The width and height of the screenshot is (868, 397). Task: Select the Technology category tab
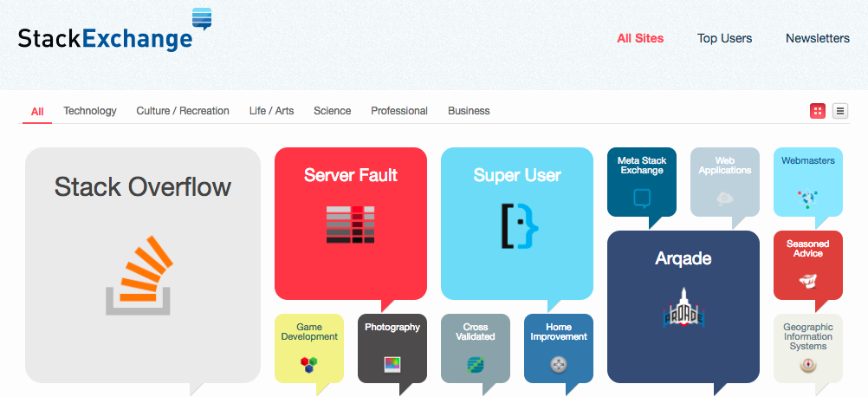(x=90, y=111)
